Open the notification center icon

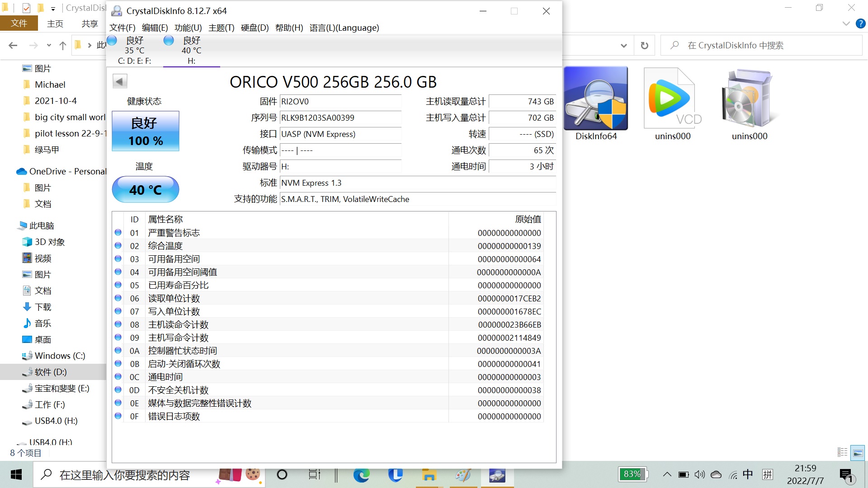click(847, 475)
